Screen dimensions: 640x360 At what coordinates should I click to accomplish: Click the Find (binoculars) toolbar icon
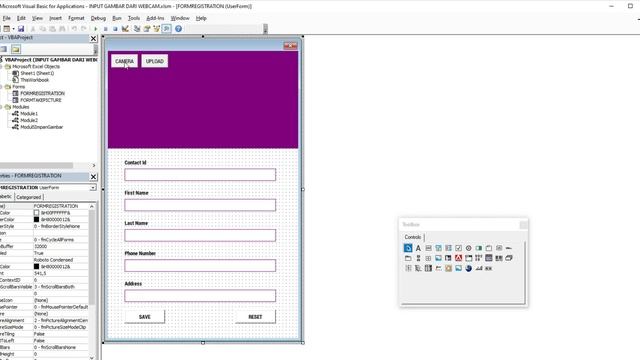(x=62, y=29)
